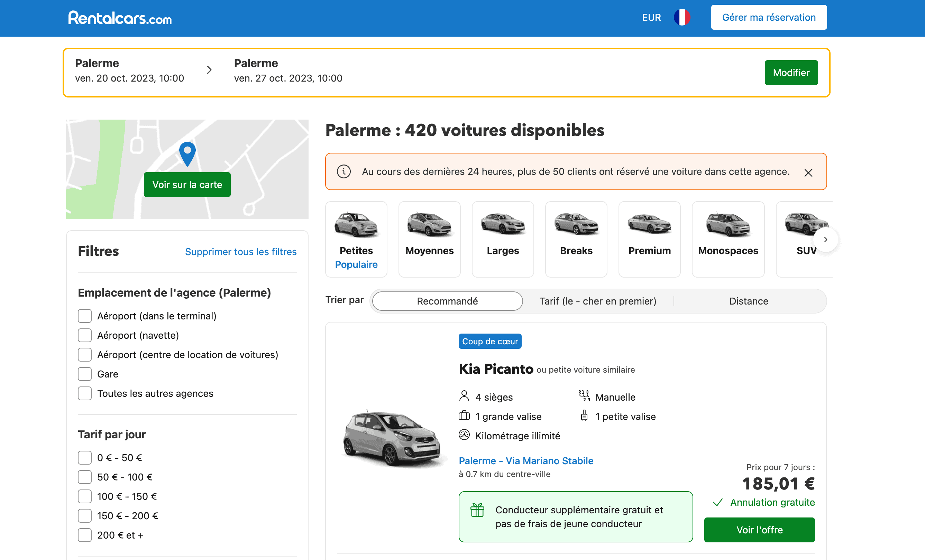Check the 150 € - 200 € price filter
The height and width of the screenshot is (560, 925).
84,516
